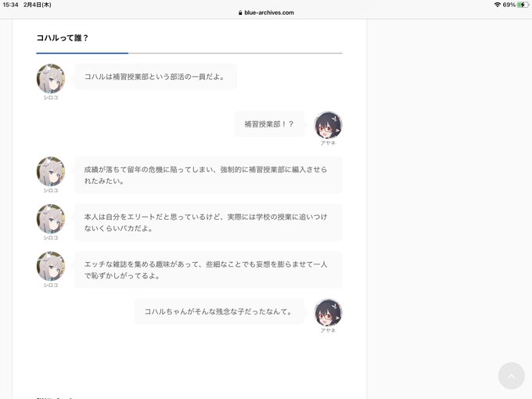Tap the Wi-Fi status icon

(498, 5)
